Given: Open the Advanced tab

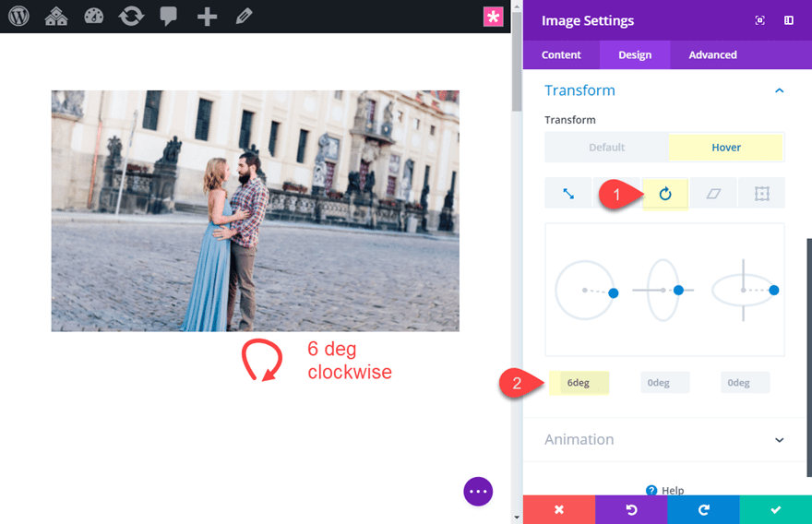Looking at the screenshot, I should [x=712, y=55].
